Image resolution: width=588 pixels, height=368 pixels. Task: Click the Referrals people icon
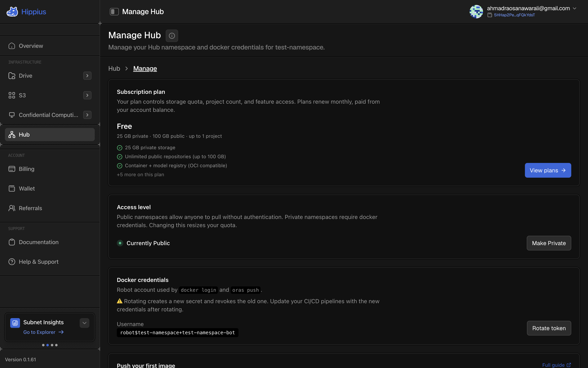tap(12, 208)
